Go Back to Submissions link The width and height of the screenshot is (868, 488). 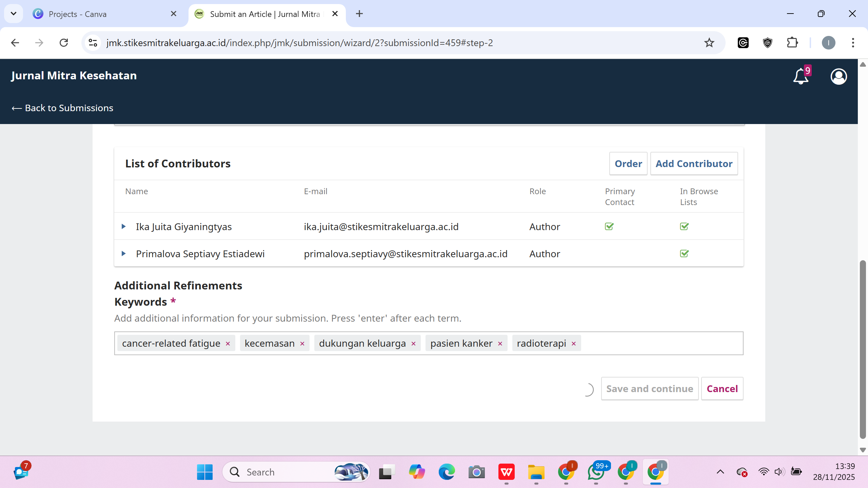pos(62,108)
